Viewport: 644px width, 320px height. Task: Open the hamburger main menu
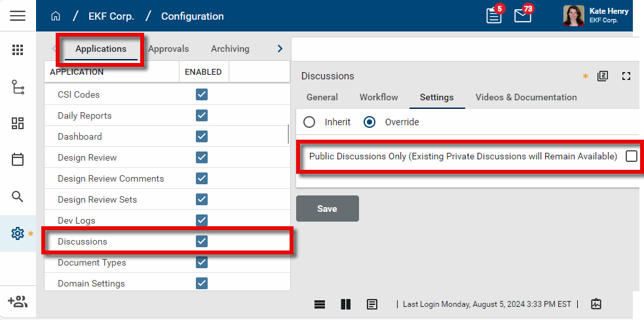pos(18,16)
